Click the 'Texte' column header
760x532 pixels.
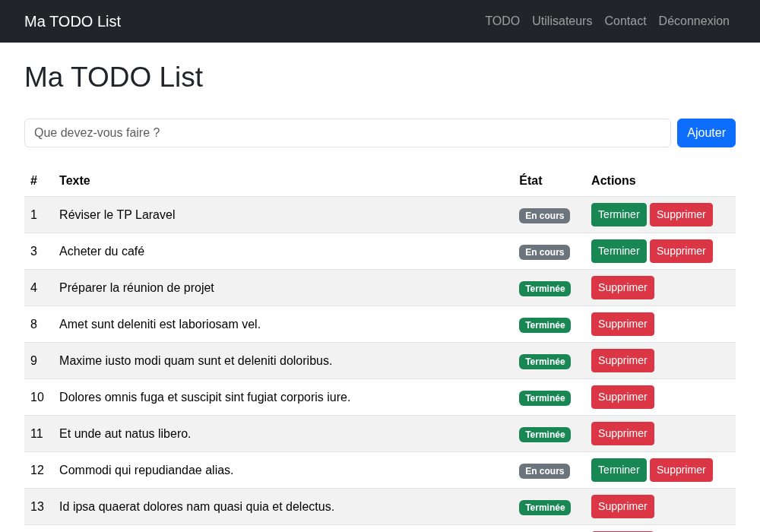tap(74, 180)
